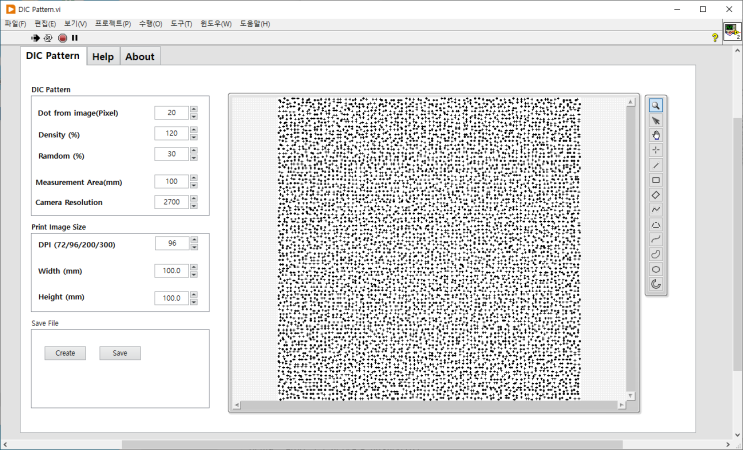Select the Line tool
Screen dimensions: 743x450
pyautogui.click(x=656, y=165)
